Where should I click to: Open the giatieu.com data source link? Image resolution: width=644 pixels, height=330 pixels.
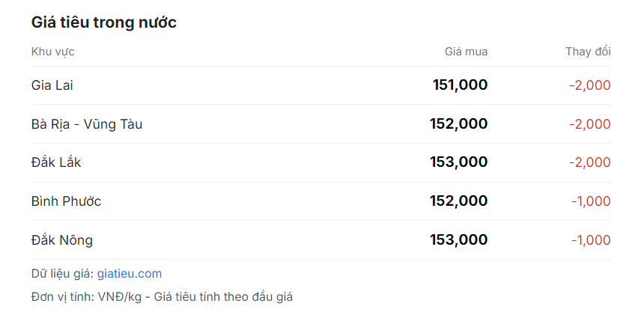130,274
